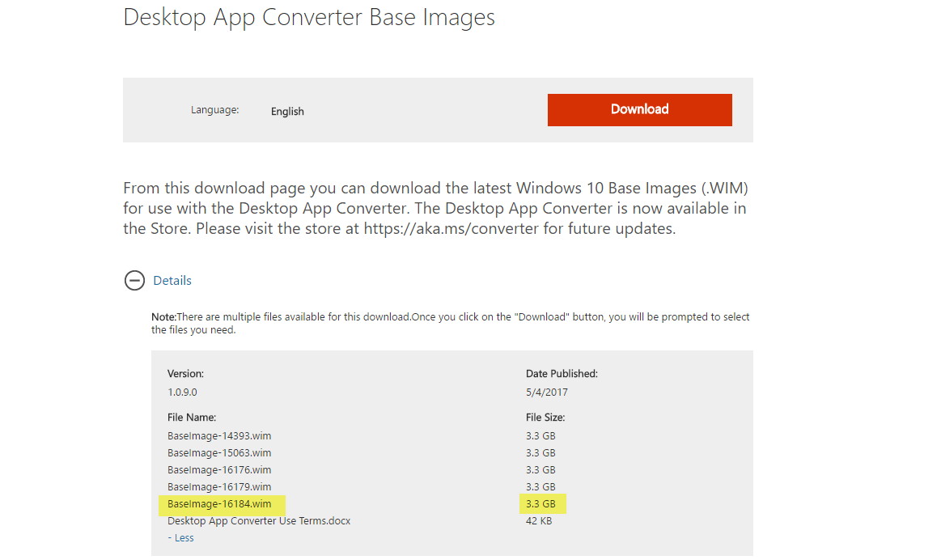Select BaseImage-15063.wim file name
This screenshot has height=560, width=941.
tap(219, 452)
